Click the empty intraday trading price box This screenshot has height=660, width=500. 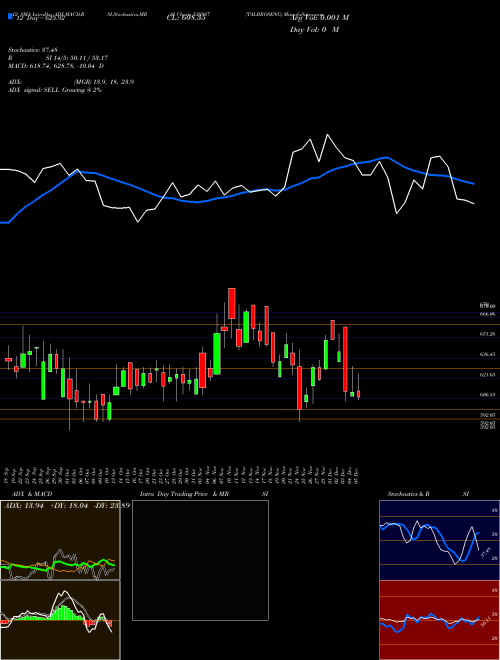click(x=200, y=560)
